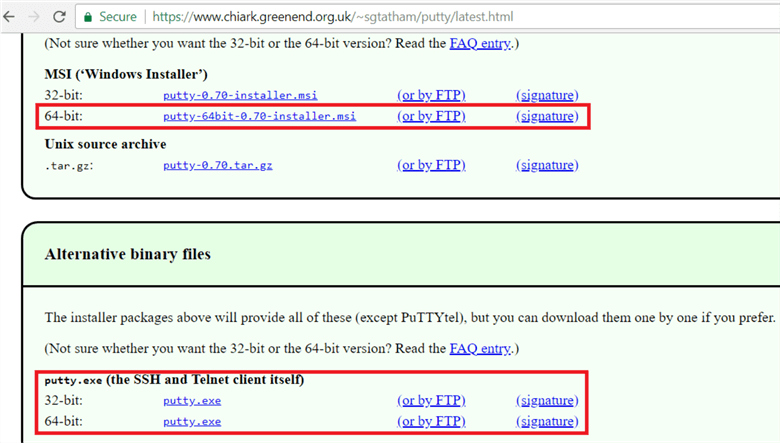Open signature for 32-bit MSI installer
The height and width of the screenshot is (443, 780).
click(547, 95)
